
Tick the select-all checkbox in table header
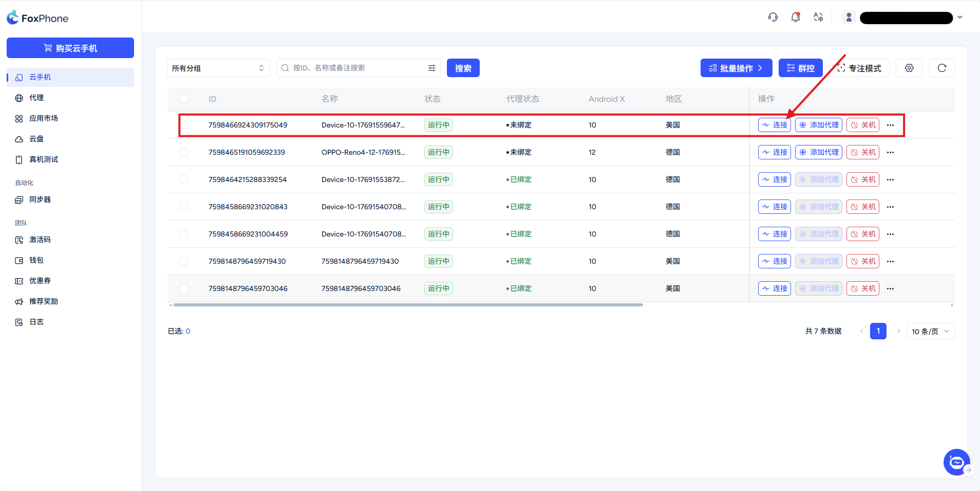point(184,99)
